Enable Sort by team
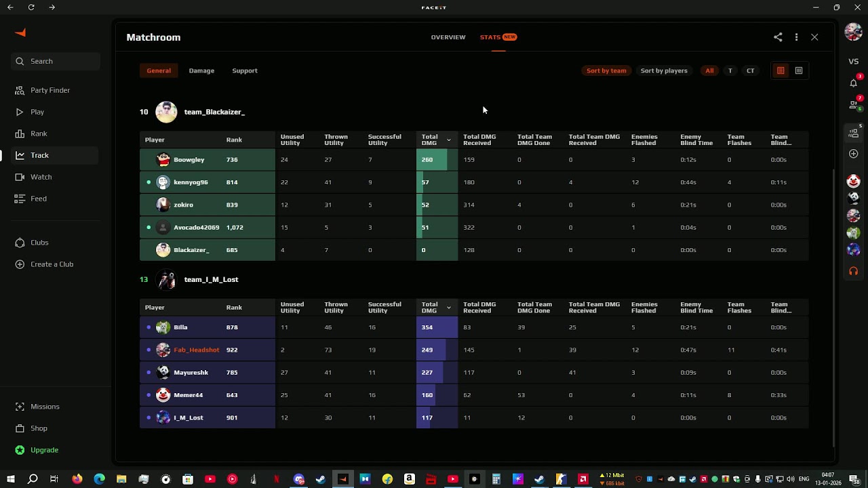 (x=606, y=70)
